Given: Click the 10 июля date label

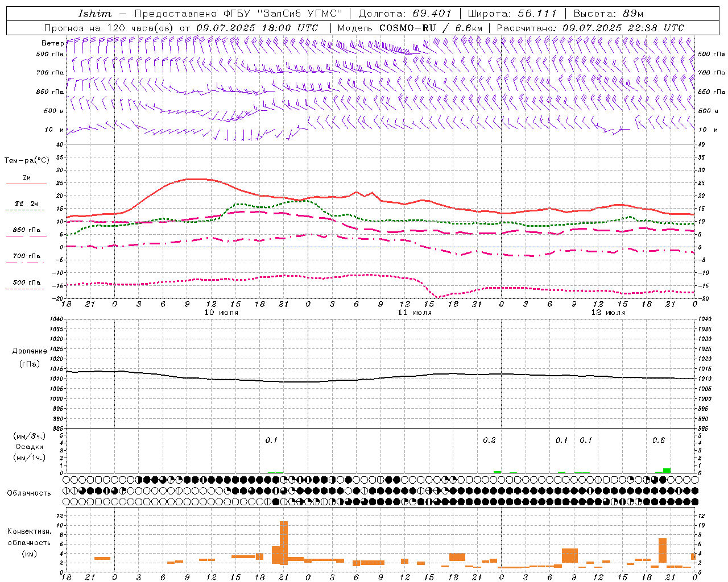Looking at the screenshot, I should click(x=221, y=313).
